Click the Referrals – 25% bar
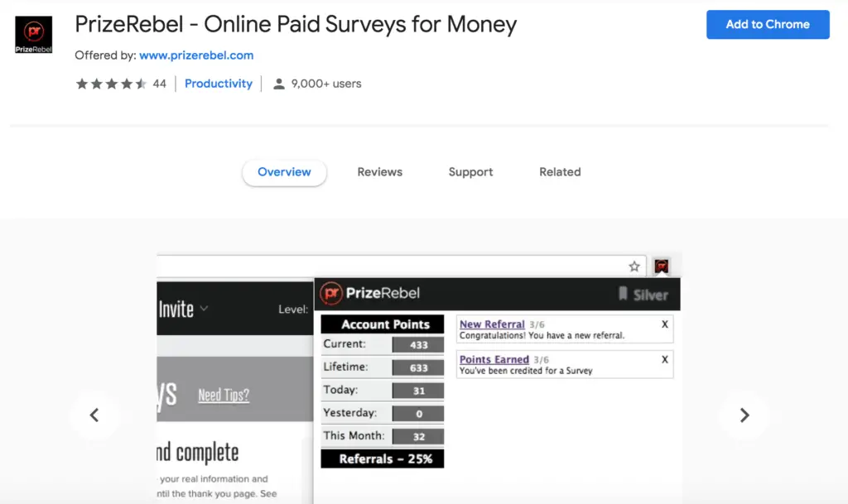Screen dimensions: 848x504 click(383, 458)
